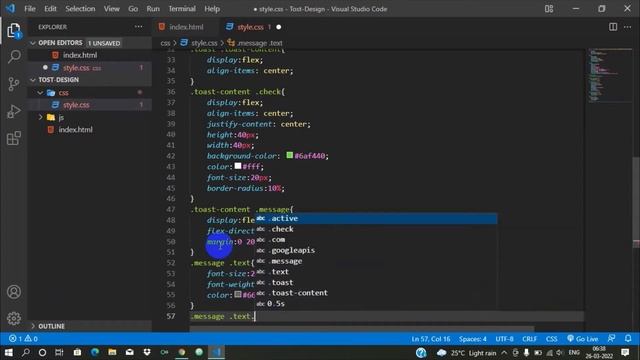Click the .message .text breadcrumb
The width and height of the screenshot is (640, 360).
(x=255, y=43)
